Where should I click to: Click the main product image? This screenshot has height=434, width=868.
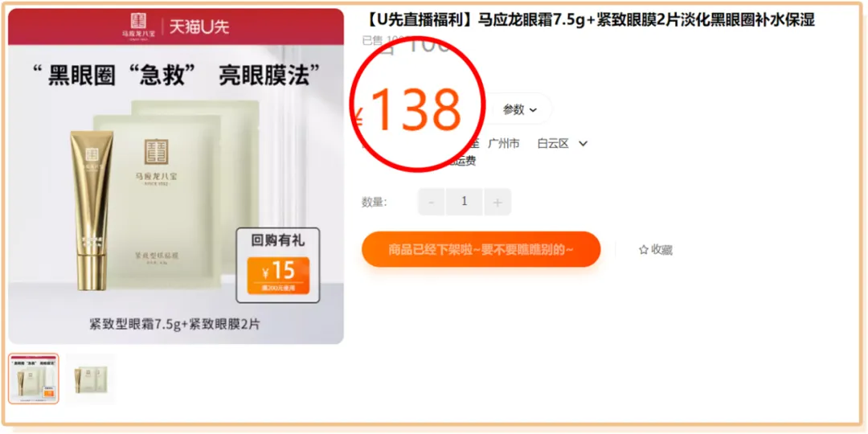[176, 176]
